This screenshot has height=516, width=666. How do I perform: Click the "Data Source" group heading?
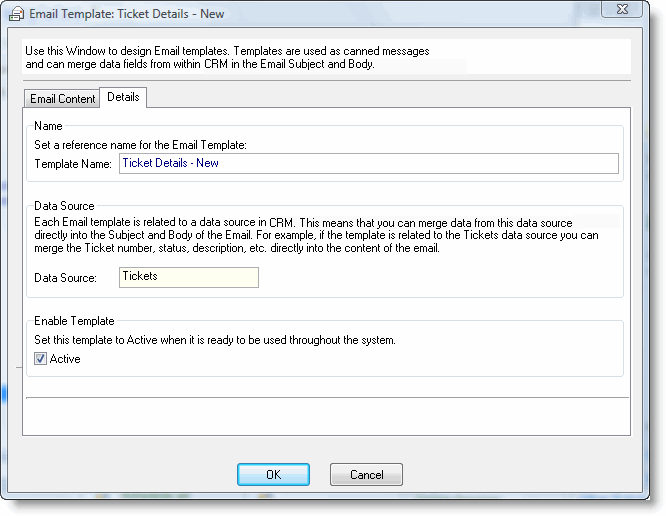coord(64,206)
